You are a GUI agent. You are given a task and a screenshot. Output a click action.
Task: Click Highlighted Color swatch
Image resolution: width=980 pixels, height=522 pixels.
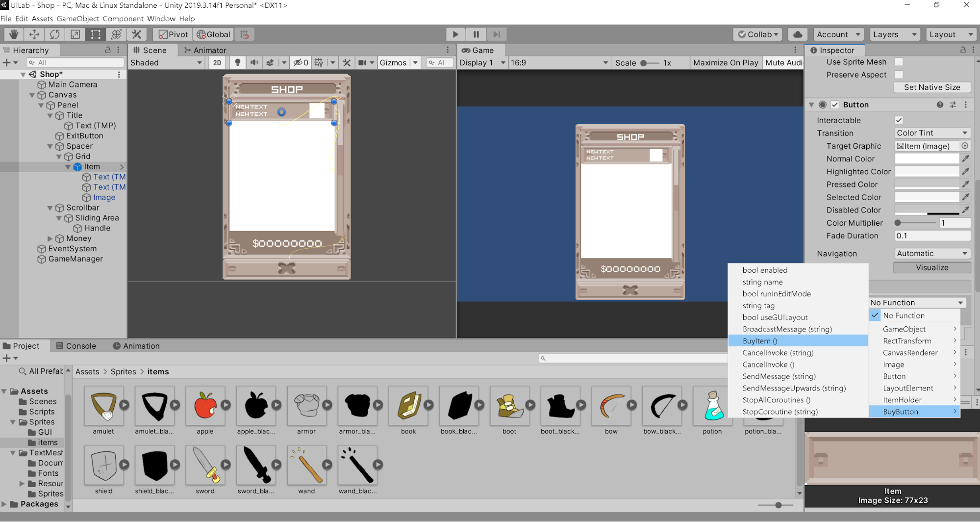coord(927,171)
